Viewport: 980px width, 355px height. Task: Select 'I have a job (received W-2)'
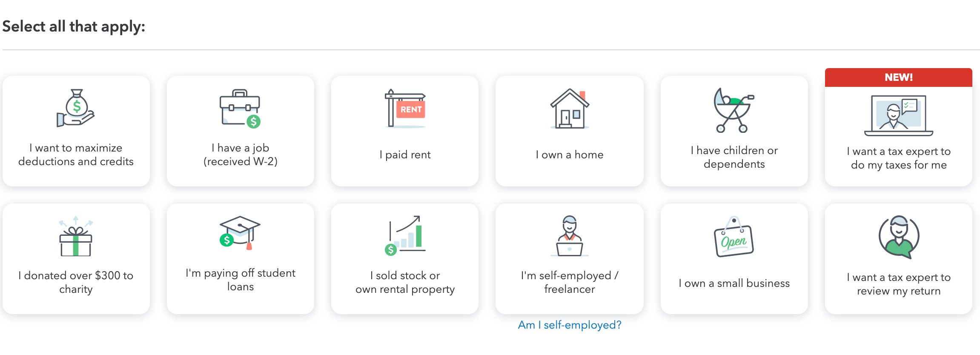click(241, 155)
